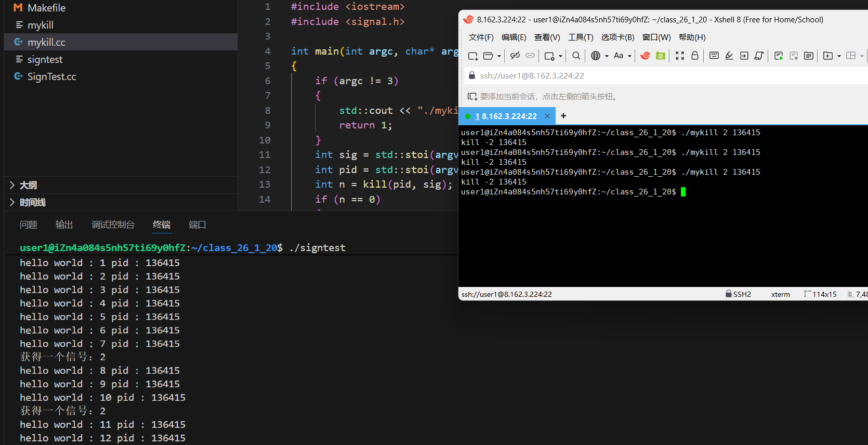This screenshot has height=445, width=868.
Task: Switch to the 端口 ports panel tab
Action: 198,225
